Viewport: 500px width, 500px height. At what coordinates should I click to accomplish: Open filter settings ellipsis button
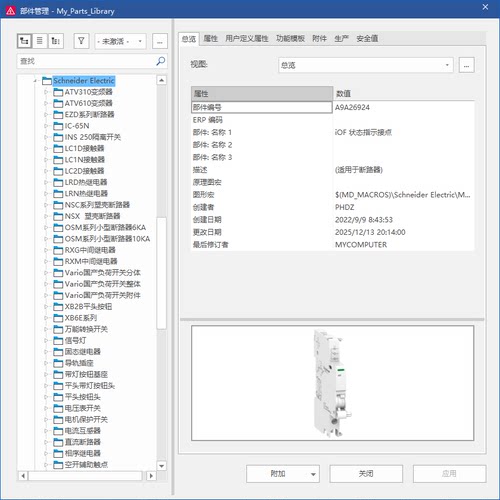(160, 42)
